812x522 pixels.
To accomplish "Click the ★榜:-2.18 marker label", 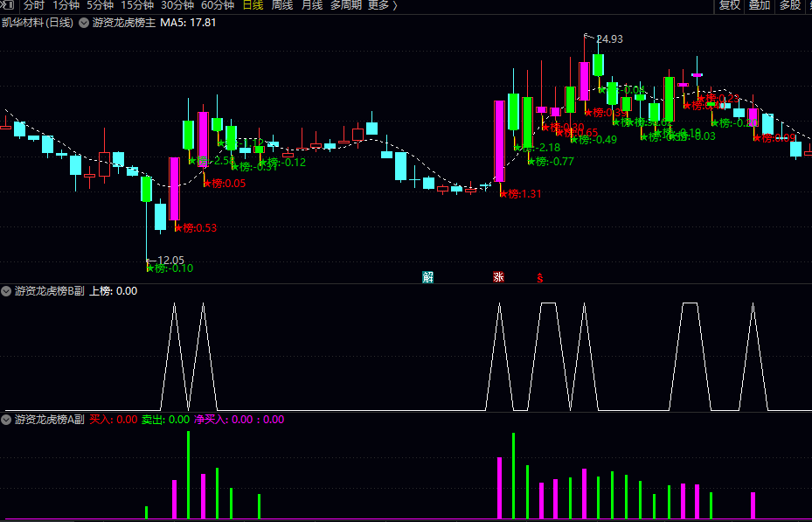I will (x=537, y=148).
